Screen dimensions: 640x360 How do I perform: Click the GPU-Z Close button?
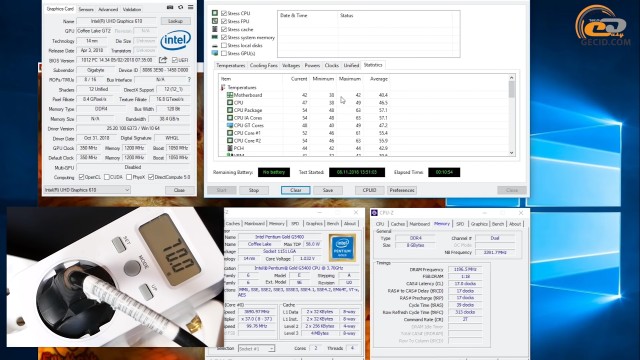tap(179, 190)
